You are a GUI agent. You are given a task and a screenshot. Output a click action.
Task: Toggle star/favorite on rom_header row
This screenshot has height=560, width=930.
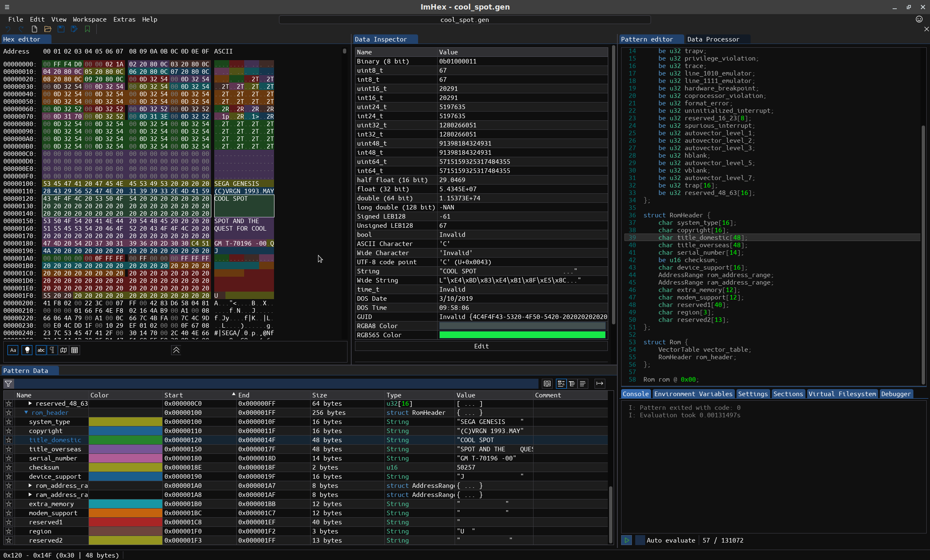click(8, 412)
